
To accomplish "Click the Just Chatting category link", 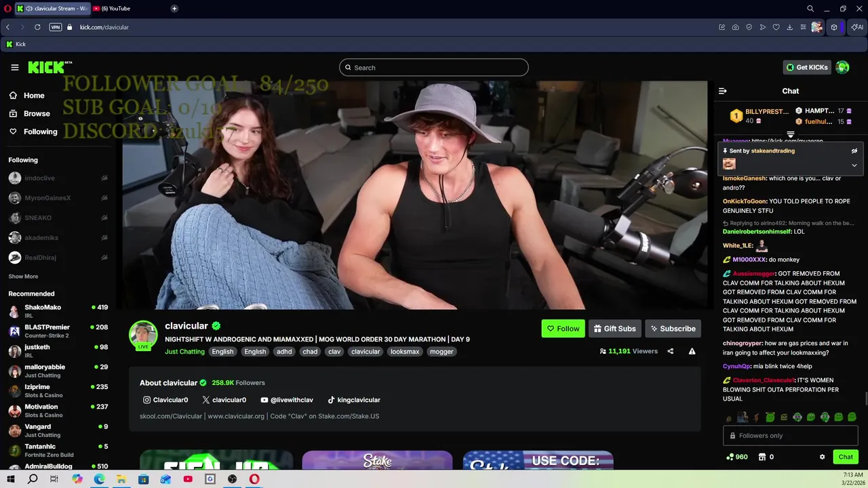I will (184, 351).
